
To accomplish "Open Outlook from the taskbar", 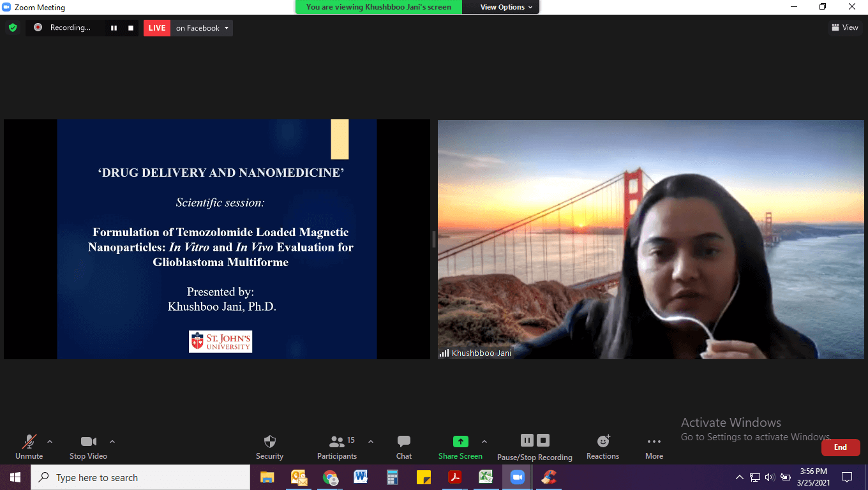I will 299,477.
